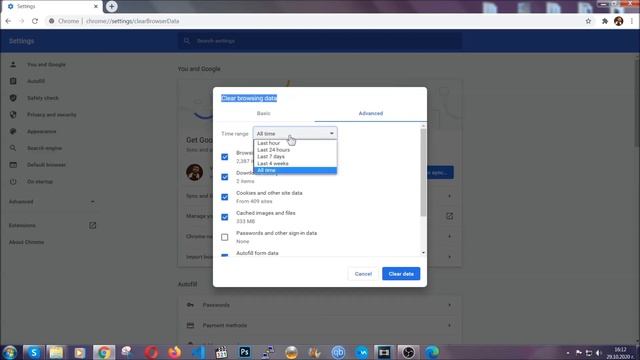Switch to the Basic tab
Screen dimensions: 640x360
[x=264, y=113]
